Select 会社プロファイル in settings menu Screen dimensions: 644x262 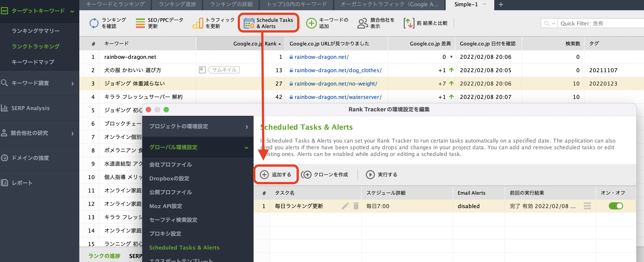(x=171, y=164)
